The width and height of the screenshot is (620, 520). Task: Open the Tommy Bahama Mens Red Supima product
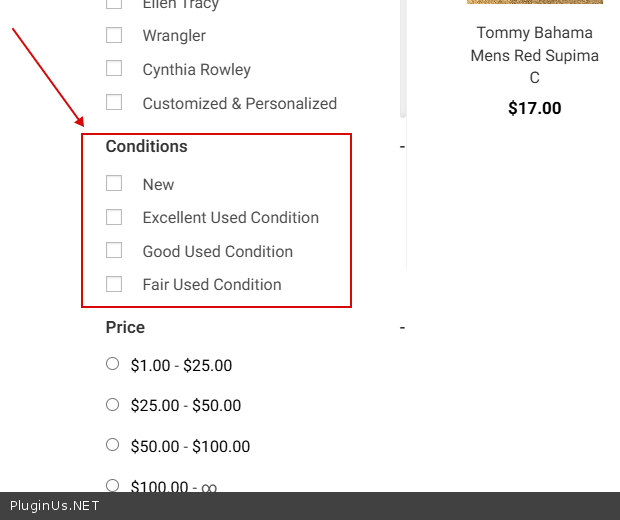(x=534, y=55)
